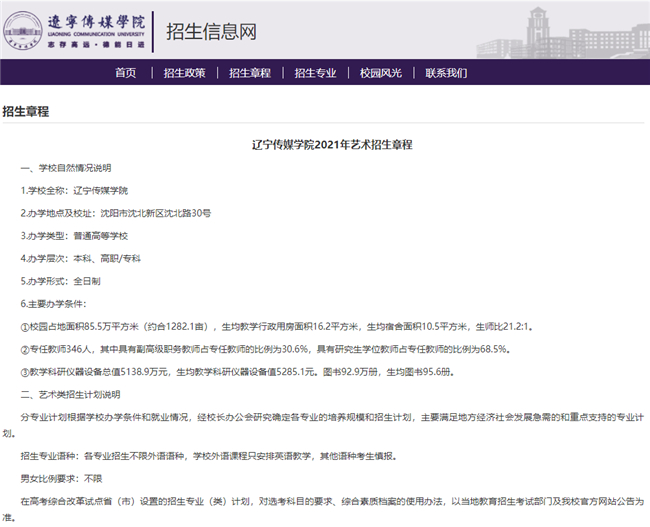Click the paragraph starting 招生专业语种
Image resolution: width=650 pixels, height=527 pixels.
[x=209, y=456]
